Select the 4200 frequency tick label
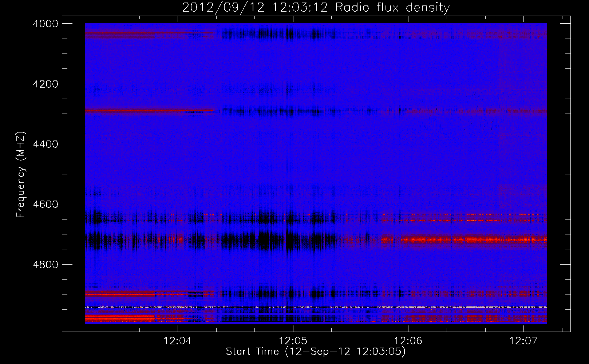 coord(46,84)
